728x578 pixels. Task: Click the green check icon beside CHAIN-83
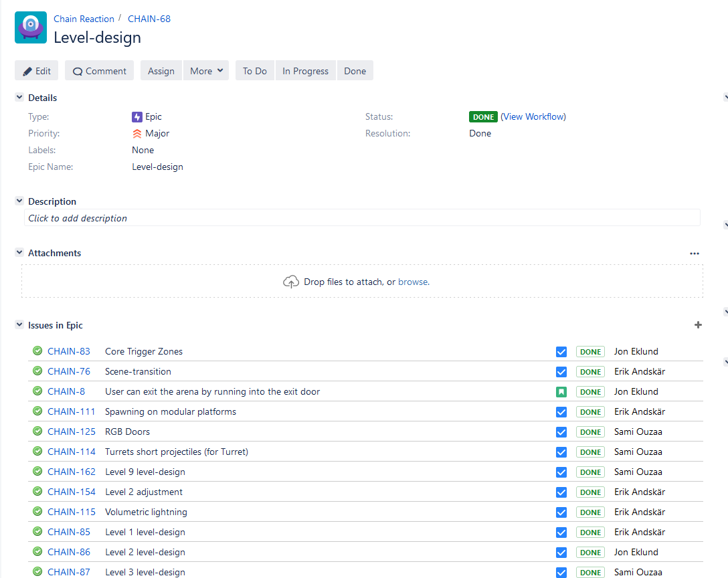tap(37, 351)
